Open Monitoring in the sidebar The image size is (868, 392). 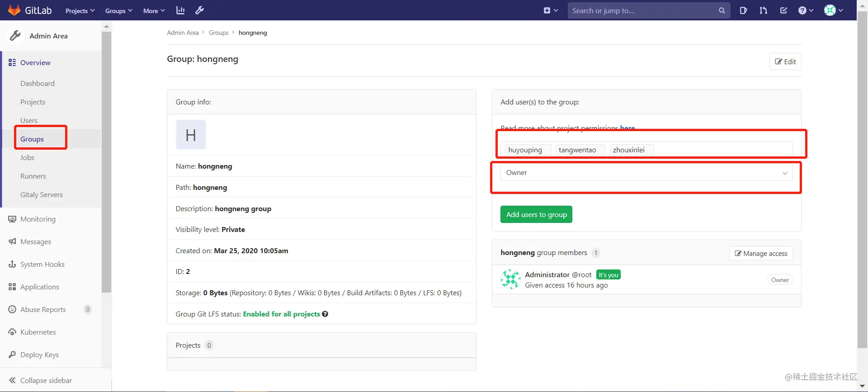pyautogui.click(x=38, y=219)
